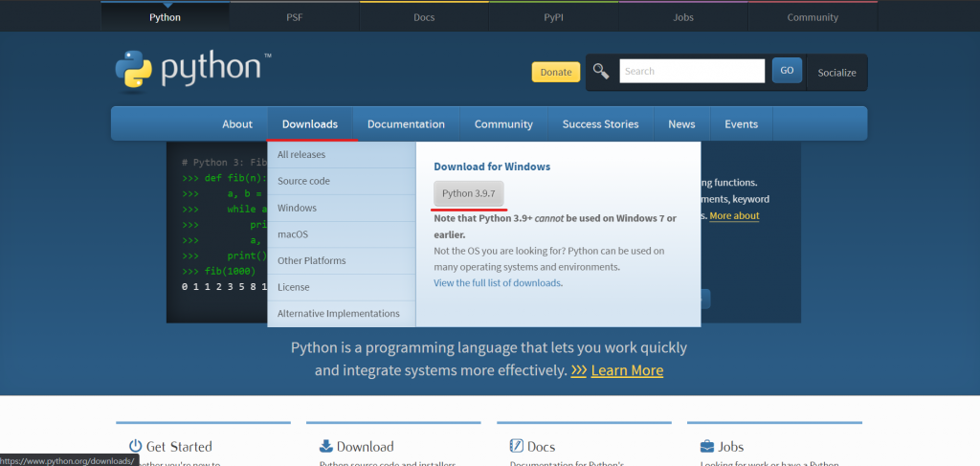Click the fib(1000) line in code sample
The height and width of the screenshot is (466, 980).
[x=219, y=271]
